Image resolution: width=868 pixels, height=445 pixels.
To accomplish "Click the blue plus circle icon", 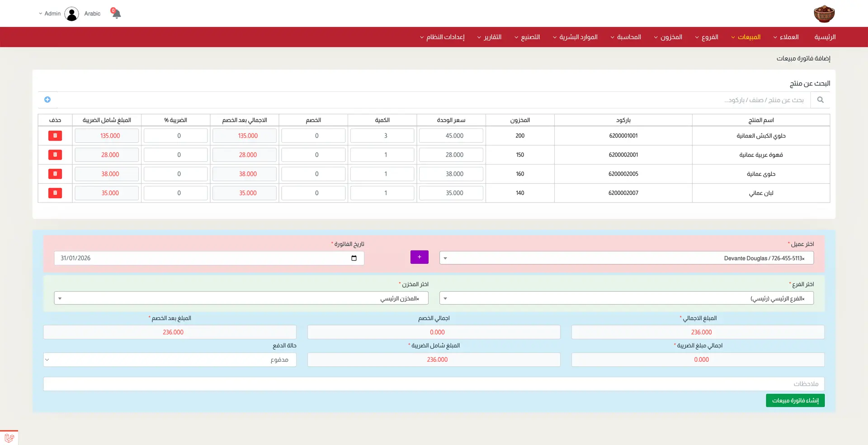I will click(x=47, y=99).
